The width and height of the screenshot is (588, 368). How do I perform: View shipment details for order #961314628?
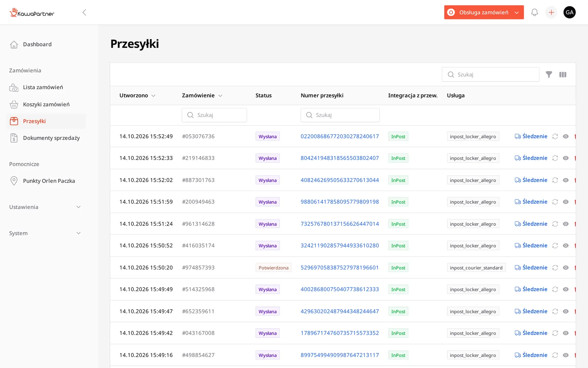point(566,224)
